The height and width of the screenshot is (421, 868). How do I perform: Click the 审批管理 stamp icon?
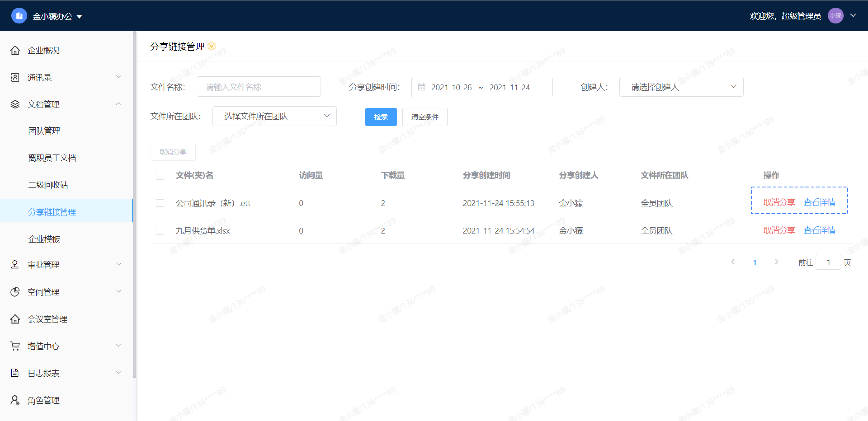(x=15, y=265)
